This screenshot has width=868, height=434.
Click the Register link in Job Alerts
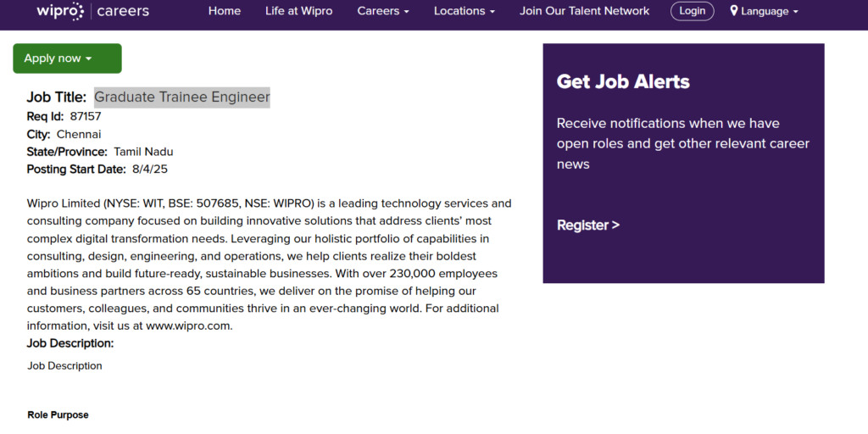(x=588, y=225)
